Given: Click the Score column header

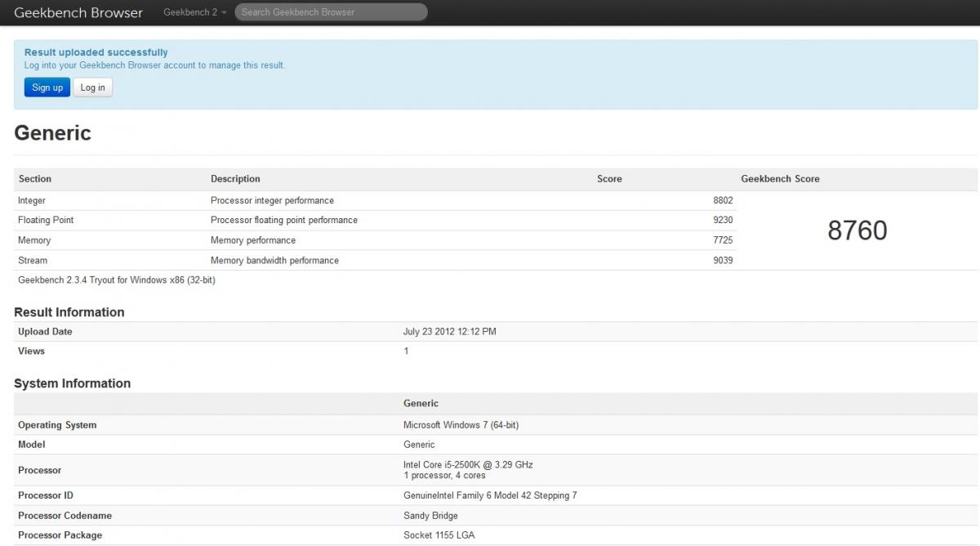Looking at the screenshot, I should pos(609,179).
